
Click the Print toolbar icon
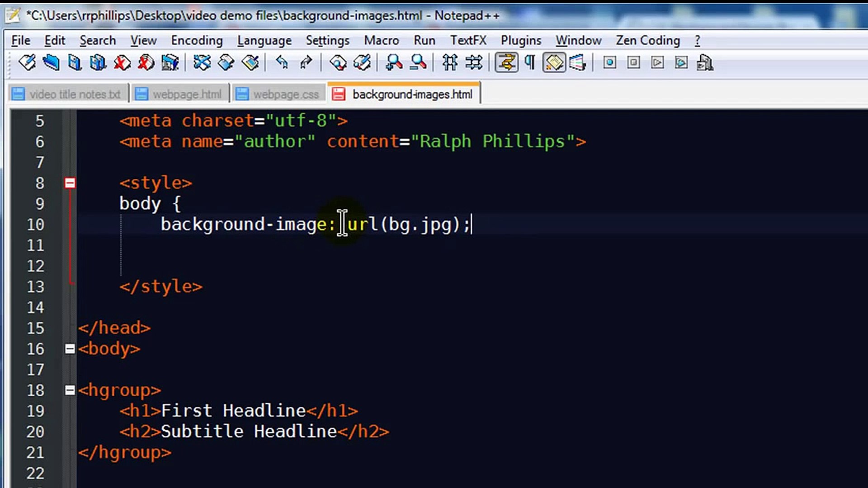(x=170, y=63)
